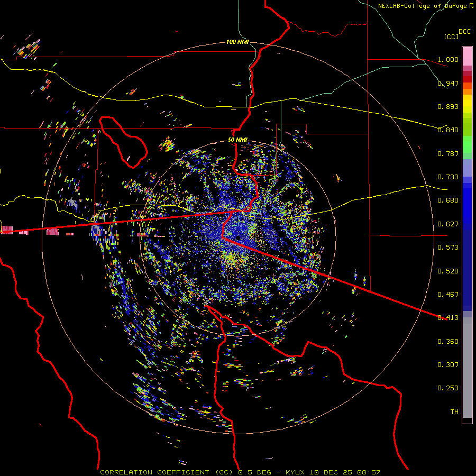Click the [CC] legend unit label
This screenshot has width=476, height=476.
[x=451, y=36]
